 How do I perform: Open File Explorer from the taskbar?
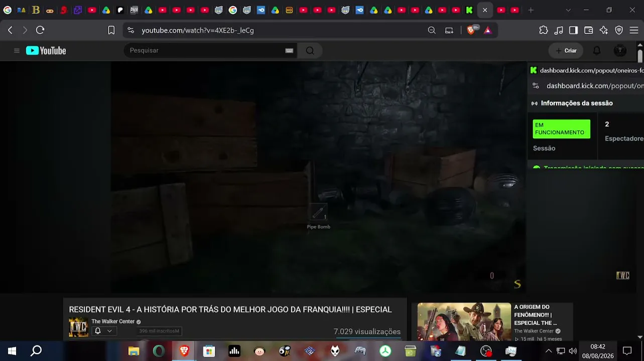click(x=134, y=351)
